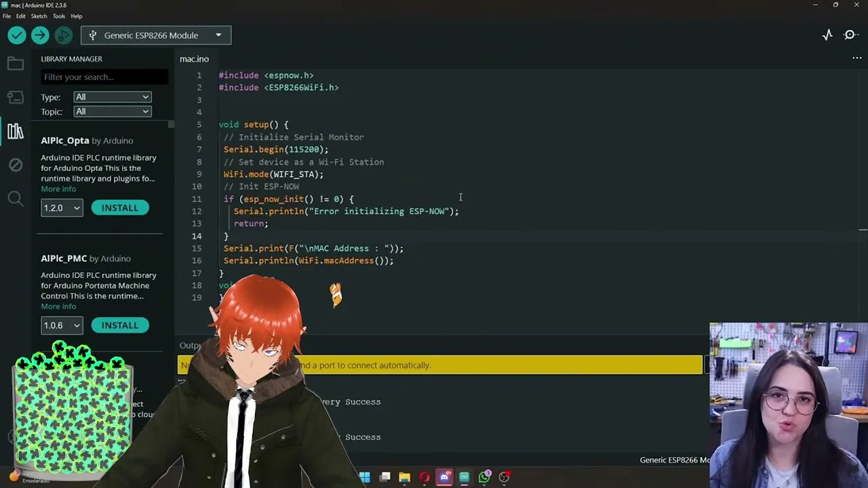Click the Serial.begin(115200); line
Image resolution: width=868 pixels, height=488 pixels.
[276, 149]
